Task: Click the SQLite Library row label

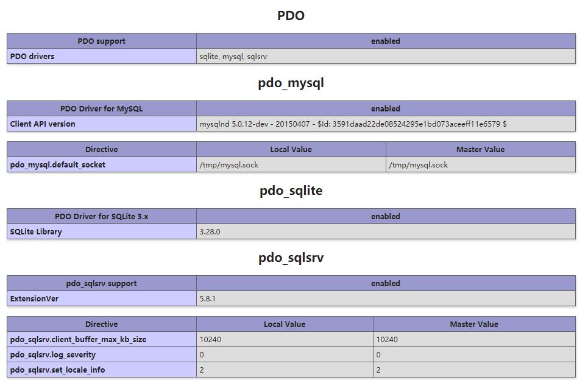Action: point(36,232)
